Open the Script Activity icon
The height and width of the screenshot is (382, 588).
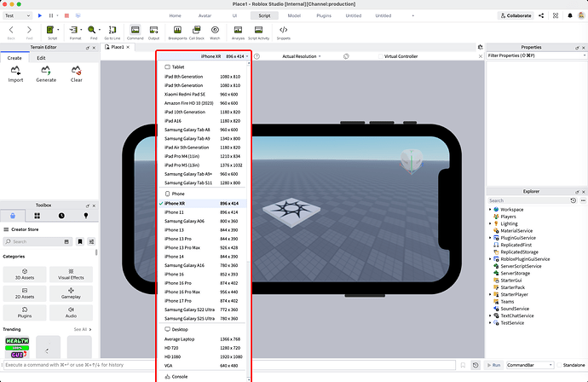[258, 30]
